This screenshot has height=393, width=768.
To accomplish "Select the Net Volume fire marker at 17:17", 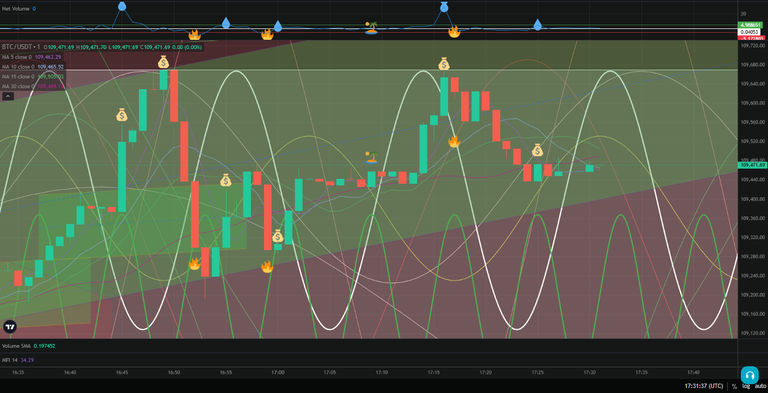I will click(x=454, y=32).
